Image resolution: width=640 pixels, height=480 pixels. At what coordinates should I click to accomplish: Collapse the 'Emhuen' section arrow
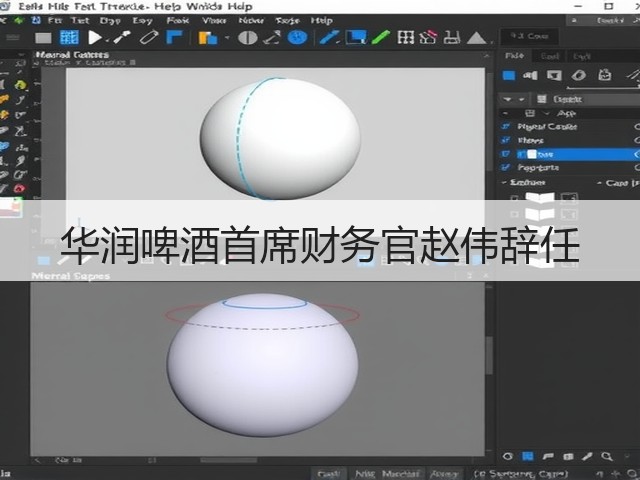coord(504,182)
